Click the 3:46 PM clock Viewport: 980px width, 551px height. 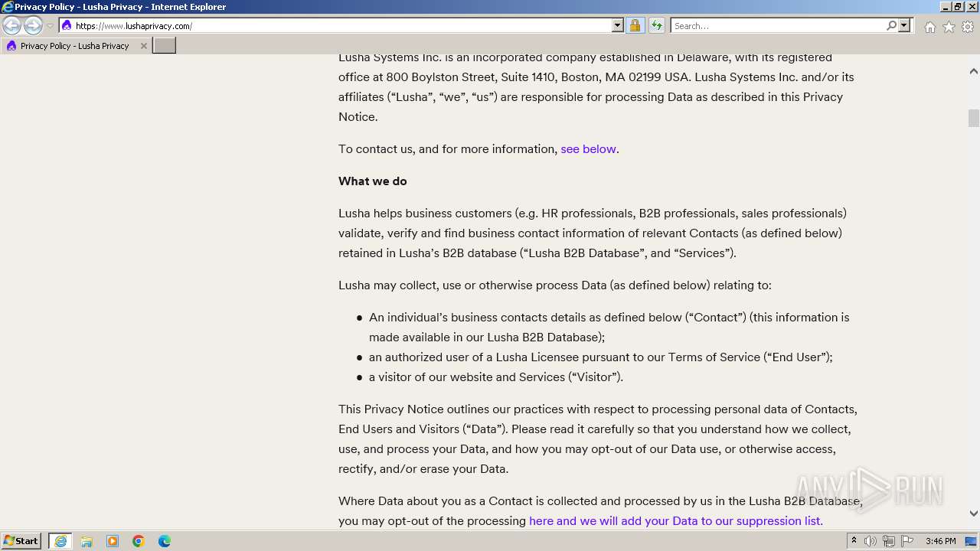tap(940, 541)
